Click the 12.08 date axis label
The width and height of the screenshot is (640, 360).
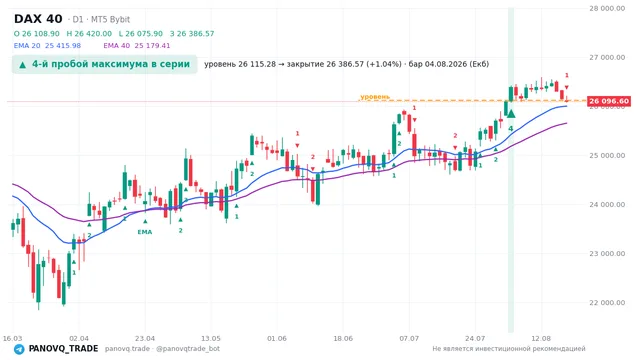[541, 338]
